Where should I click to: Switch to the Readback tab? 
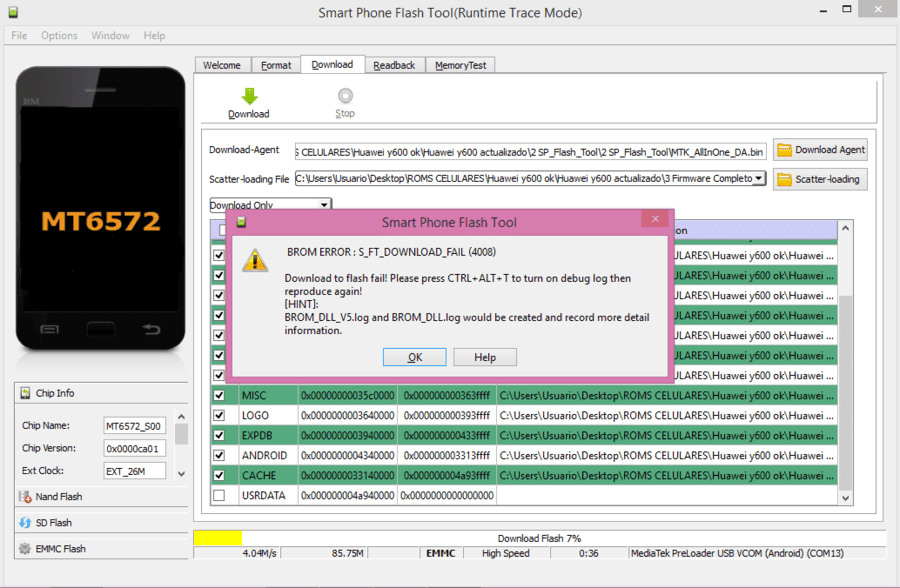394,65
